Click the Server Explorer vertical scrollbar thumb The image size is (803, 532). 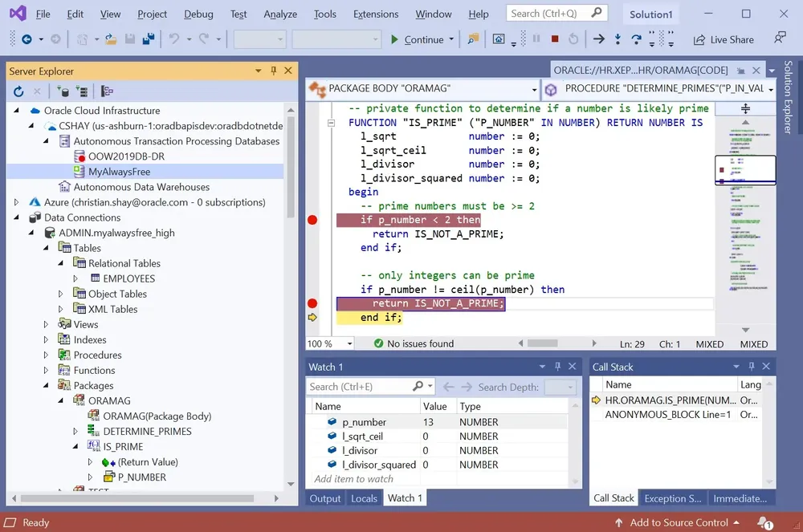[x=291, y=166]
